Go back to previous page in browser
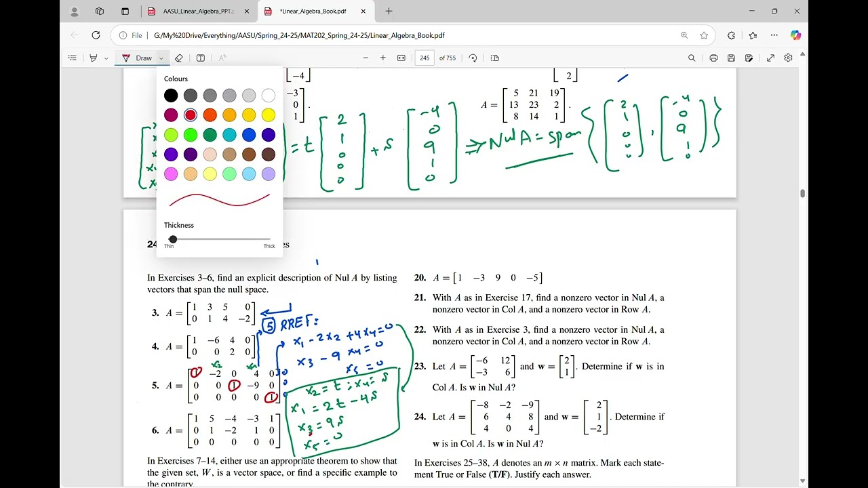This screenshot has height=488, width=868. click(x=75, y=35)
